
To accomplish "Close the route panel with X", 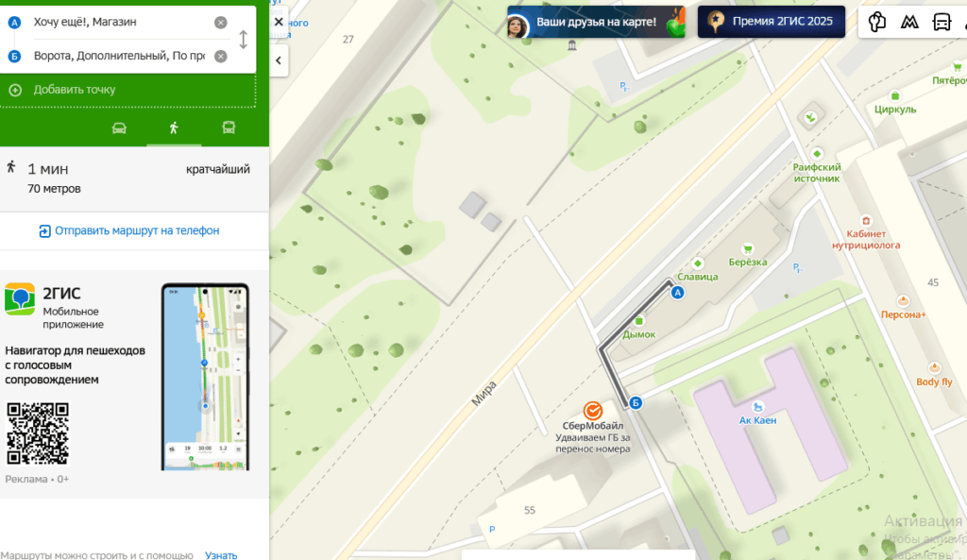I will click(x=279, y=22).
